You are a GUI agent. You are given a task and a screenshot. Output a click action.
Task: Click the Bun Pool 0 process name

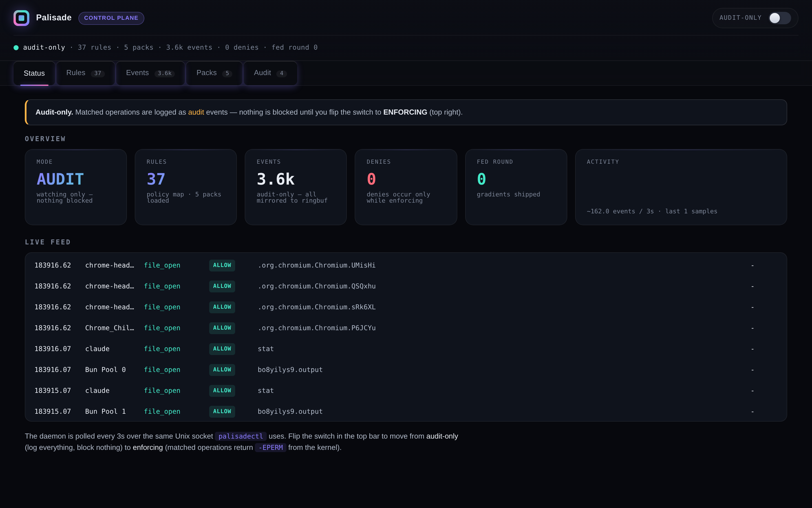click(105, 370)
